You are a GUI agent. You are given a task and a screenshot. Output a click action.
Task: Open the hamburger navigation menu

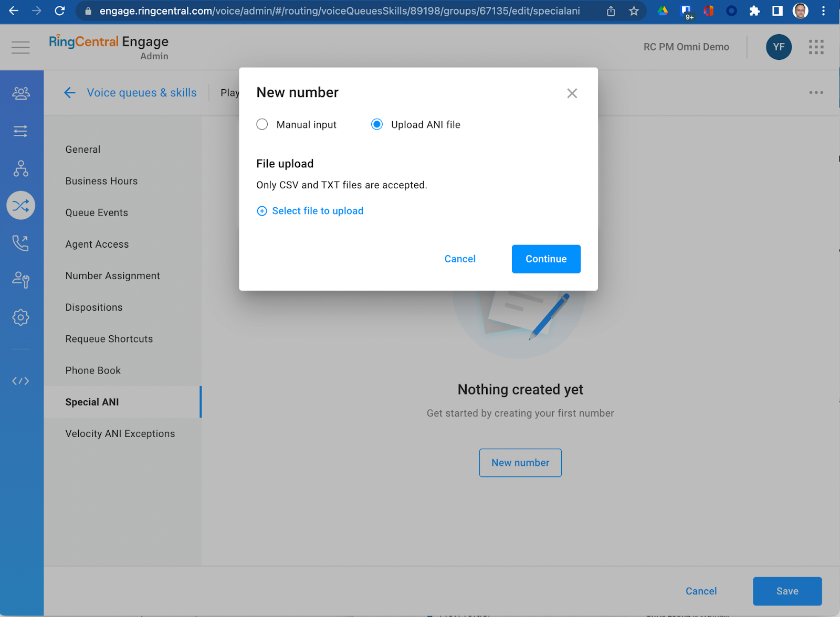20,47
